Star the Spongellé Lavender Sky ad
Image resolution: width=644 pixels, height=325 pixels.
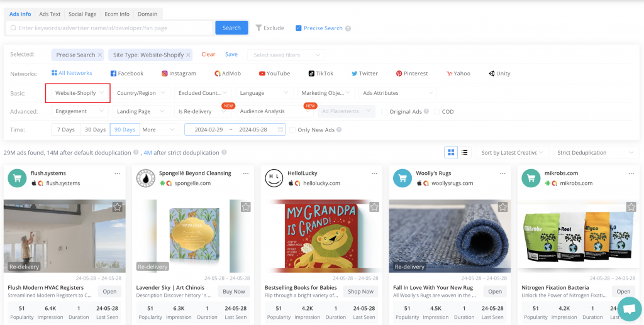(x=246, y=207)
